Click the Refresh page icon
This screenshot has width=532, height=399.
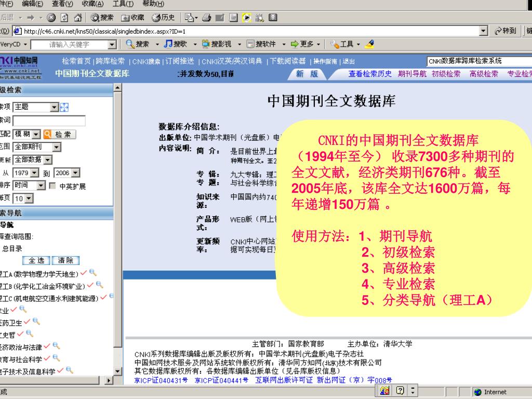(x=64, y=17)
